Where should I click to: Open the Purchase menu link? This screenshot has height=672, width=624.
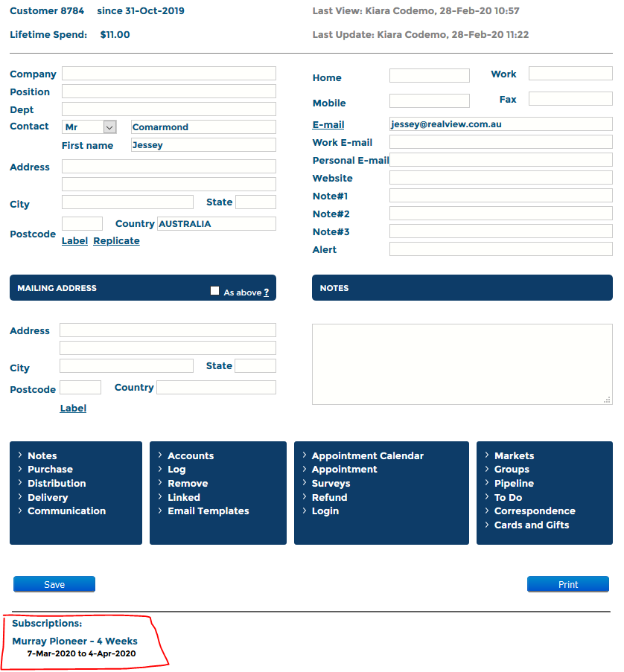(50, 470)
